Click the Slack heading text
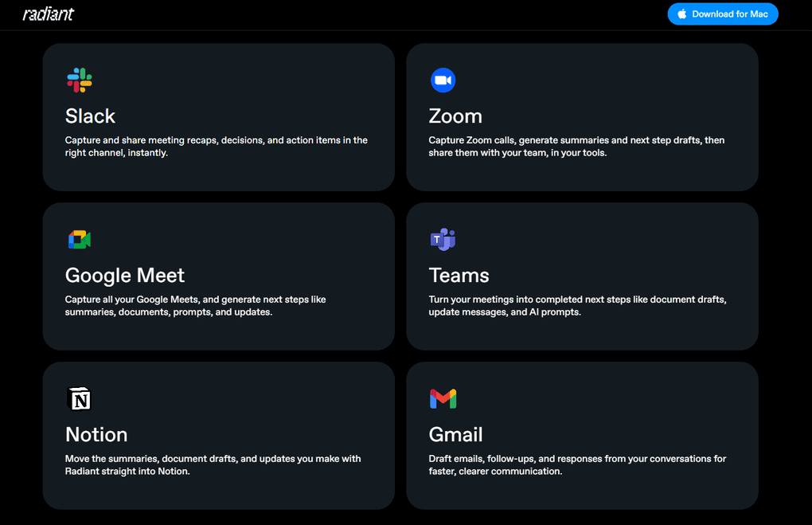 tap(90, 116)
